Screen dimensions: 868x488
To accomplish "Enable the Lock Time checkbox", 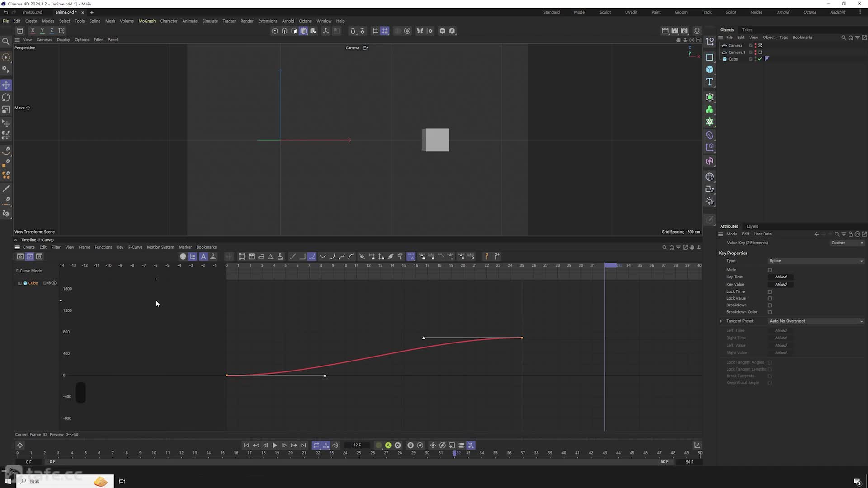I will [x=769, y=292].
